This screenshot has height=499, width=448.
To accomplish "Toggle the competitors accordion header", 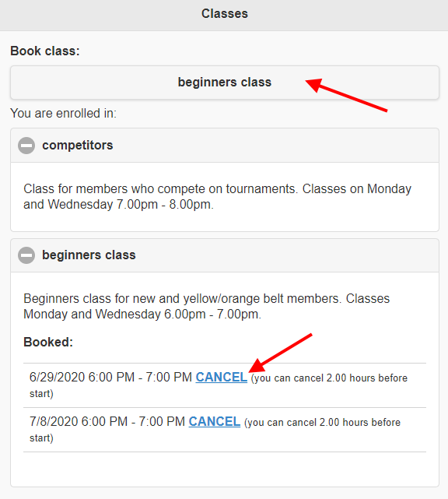I will [225, 146].
